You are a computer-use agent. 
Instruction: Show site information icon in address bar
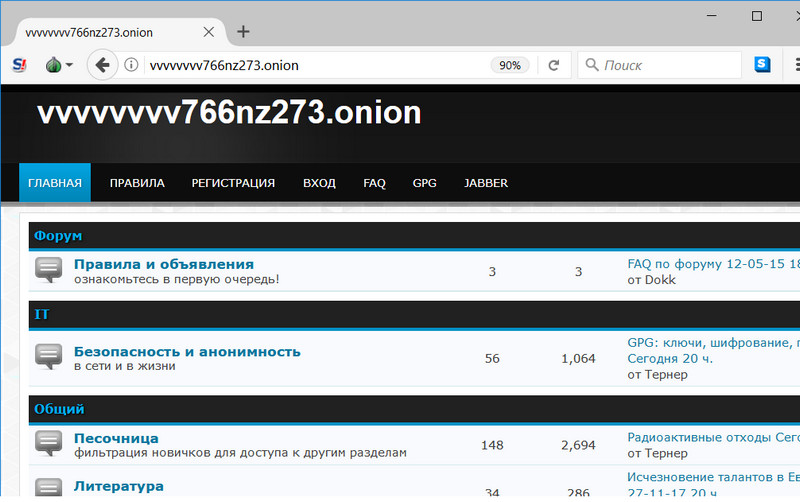click(131, 66)
